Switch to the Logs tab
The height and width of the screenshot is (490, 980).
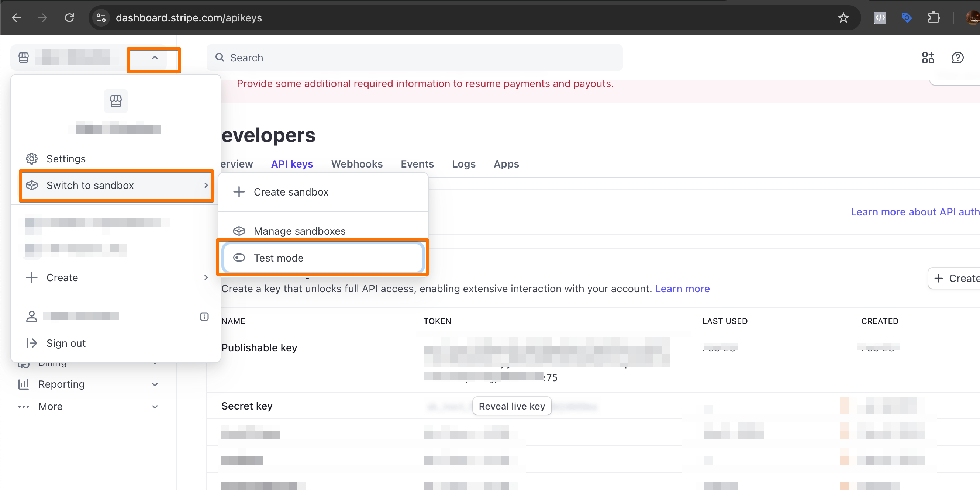(x=463, y=164)
